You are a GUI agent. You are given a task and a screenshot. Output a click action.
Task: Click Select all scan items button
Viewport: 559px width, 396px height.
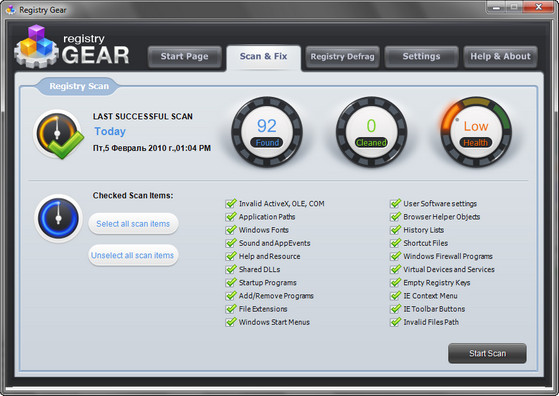click(133, 224)
